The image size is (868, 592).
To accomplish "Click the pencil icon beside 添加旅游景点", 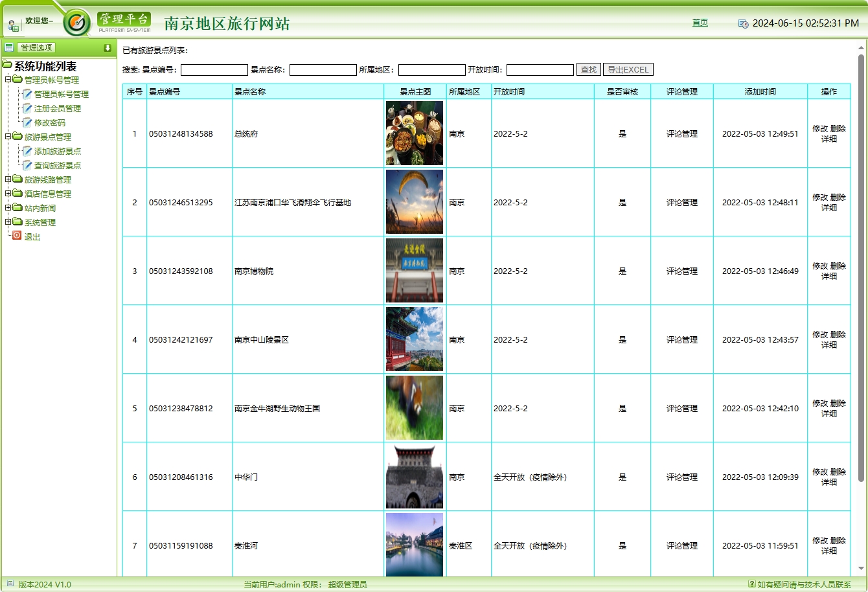I will [27, 151].
